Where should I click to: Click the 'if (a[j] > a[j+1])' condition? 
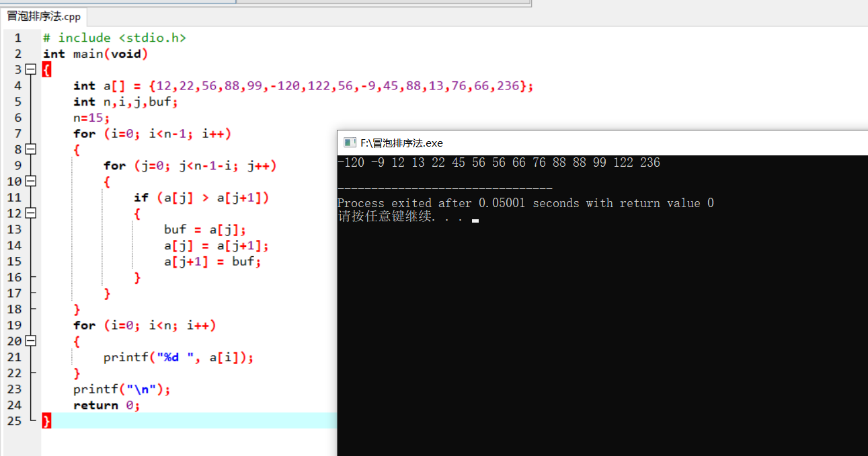point(201,197)
